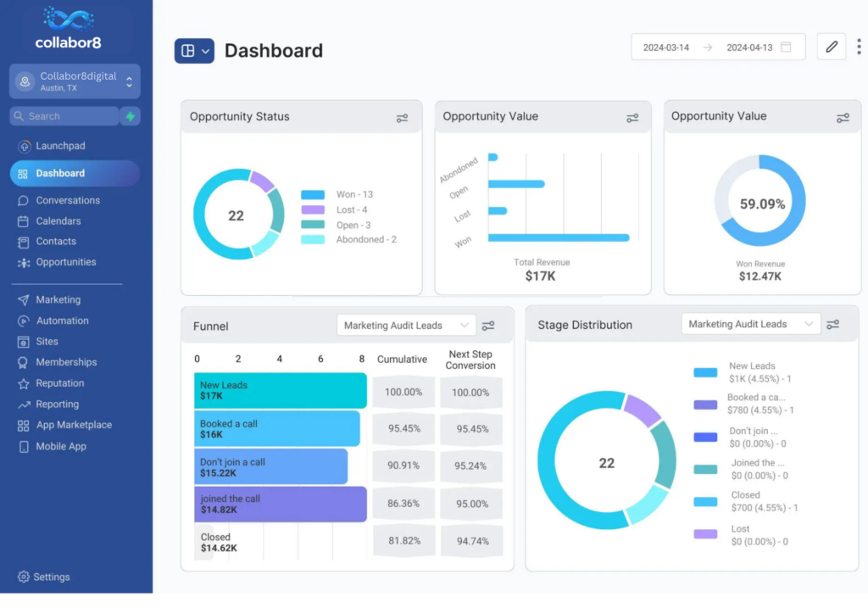Click the Open - 3 teal legend swatch
This screenshot has height=608, width=868.
[x=313, y=225]
